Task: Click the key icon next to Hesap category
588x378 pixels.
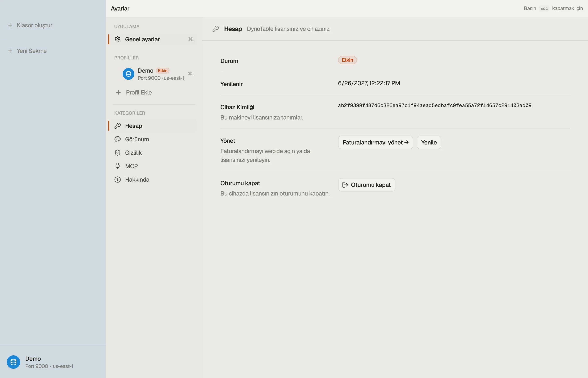Action: coord(118,126)
